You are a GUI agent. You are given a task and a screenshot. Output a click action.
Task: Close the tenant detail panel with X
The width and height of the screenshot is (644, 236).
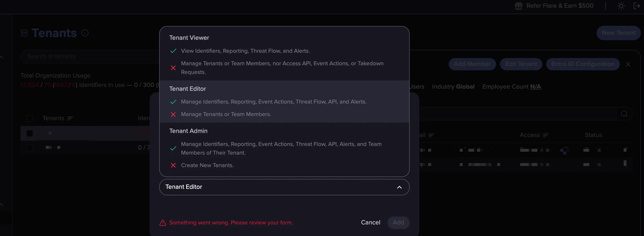pos(628,64)
